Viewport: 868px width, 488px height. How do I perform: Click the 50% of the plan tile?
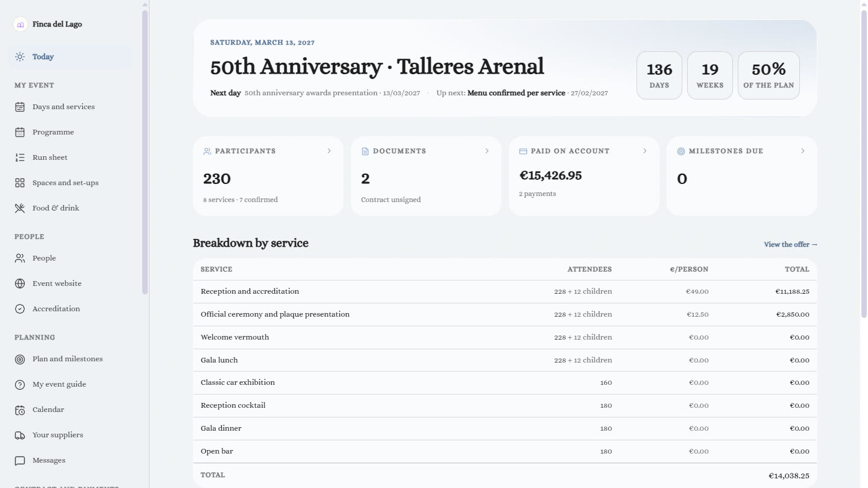tap(769, 75)
